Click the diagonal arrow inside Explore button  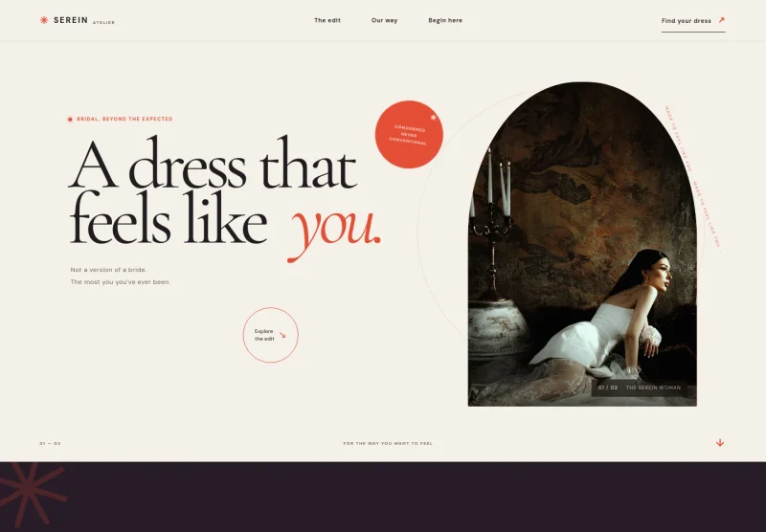point(282,335)
